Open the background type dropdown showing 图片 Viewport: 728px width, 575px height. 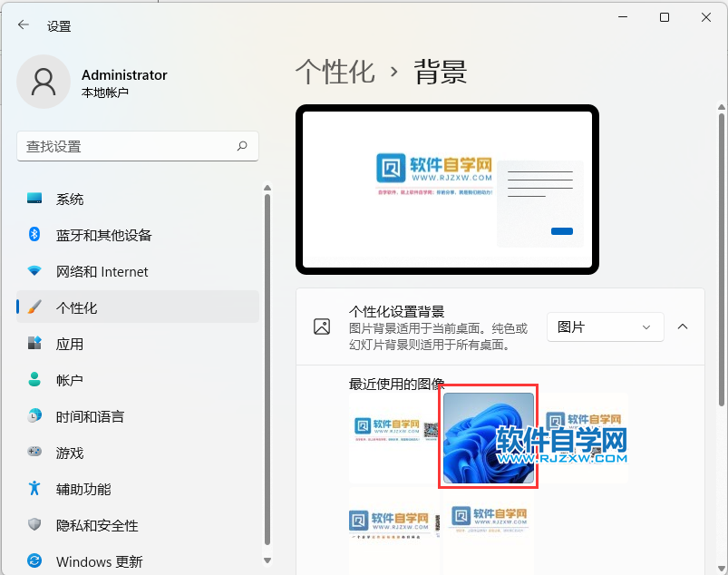pyautogui.click(x=605, y=326)
